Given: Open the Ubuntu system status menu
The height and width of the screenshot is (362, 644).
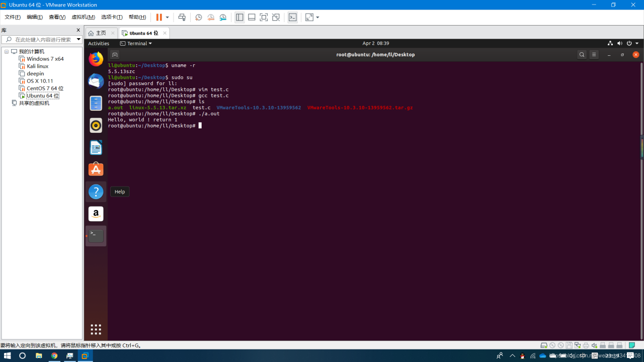Looking at the screenshot, I should (623, 43).
